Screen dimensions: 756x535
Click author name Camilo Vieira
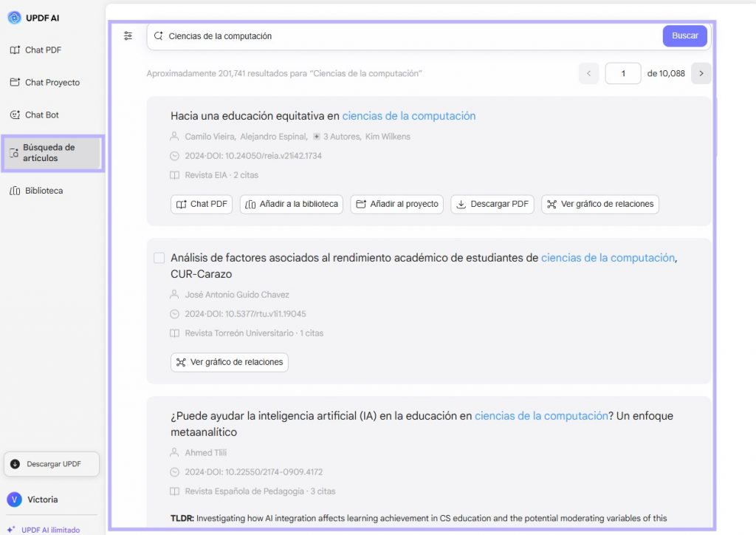pos(210,137)
